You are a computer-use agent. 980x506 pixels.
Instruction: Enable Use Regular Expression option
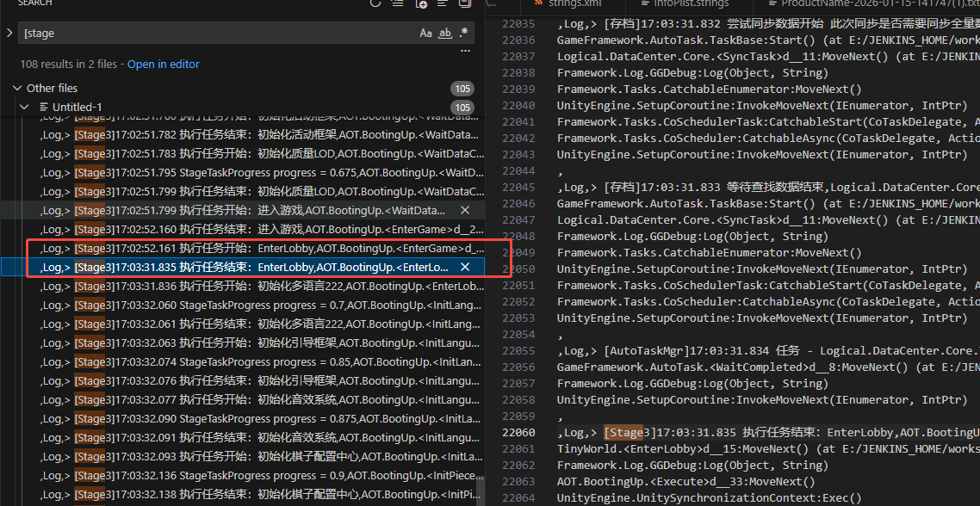coord(464,34)
